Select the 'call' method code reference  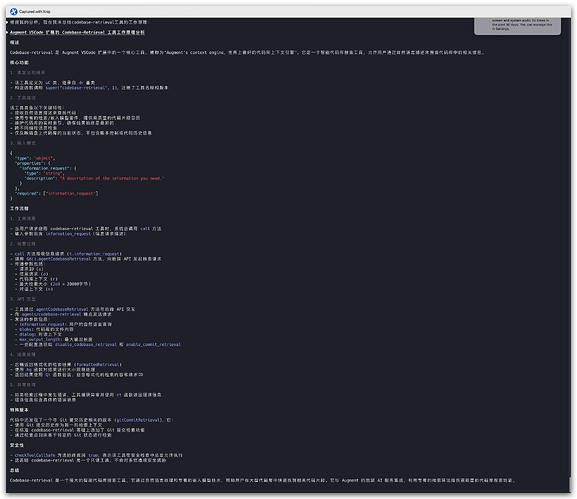145,229
